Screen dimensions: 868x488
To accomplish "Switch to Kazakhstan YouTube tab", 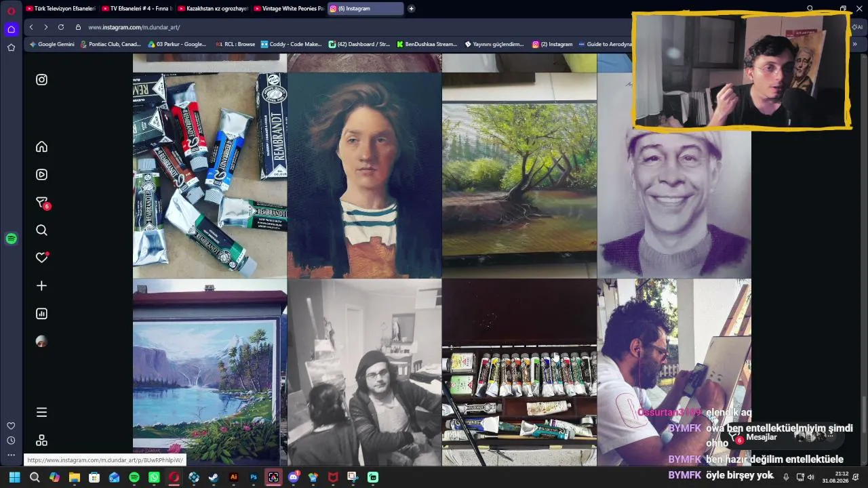I will click(213, 9).
